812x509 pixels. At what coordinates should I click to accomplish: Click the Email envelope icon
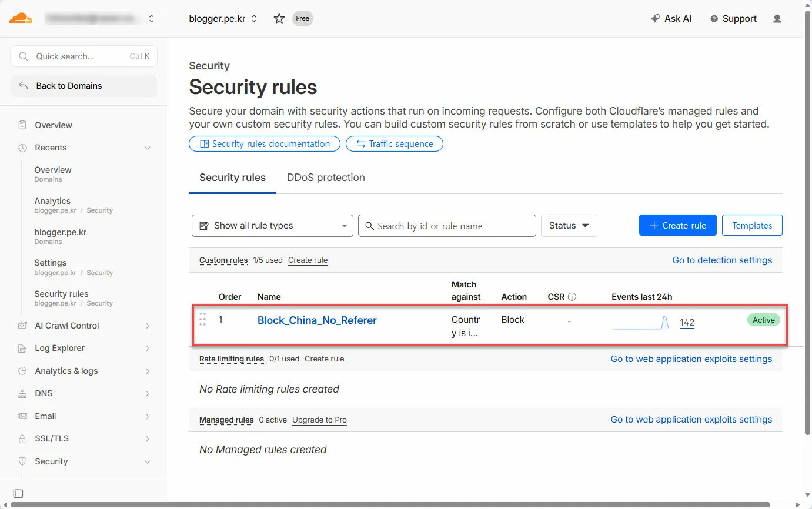pos(22,416)
